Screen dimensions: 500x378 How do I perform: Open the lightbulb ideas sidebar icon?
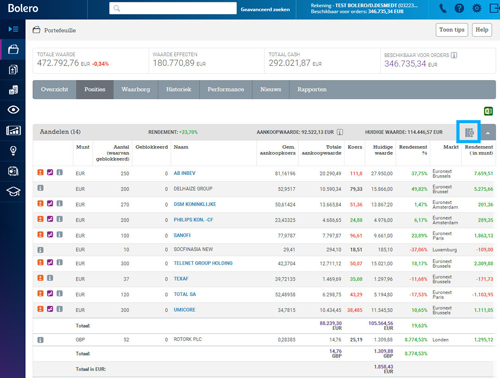13,151
